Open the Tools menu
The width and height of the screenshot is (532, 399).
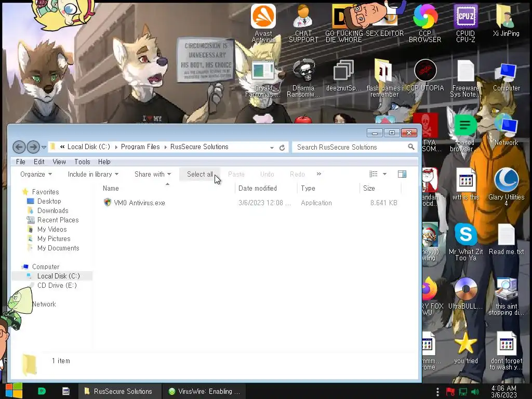click(x=82, y=162)
